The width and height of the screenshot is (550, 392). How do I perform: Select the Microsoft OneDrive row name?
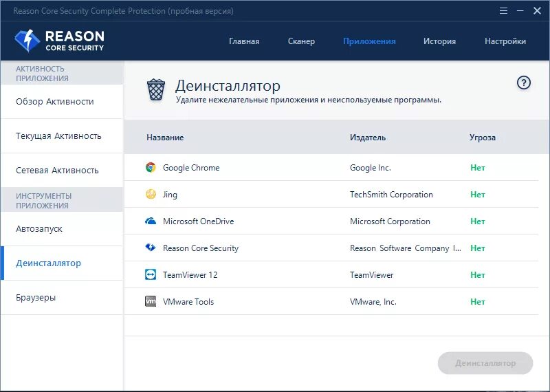[198, 221]
